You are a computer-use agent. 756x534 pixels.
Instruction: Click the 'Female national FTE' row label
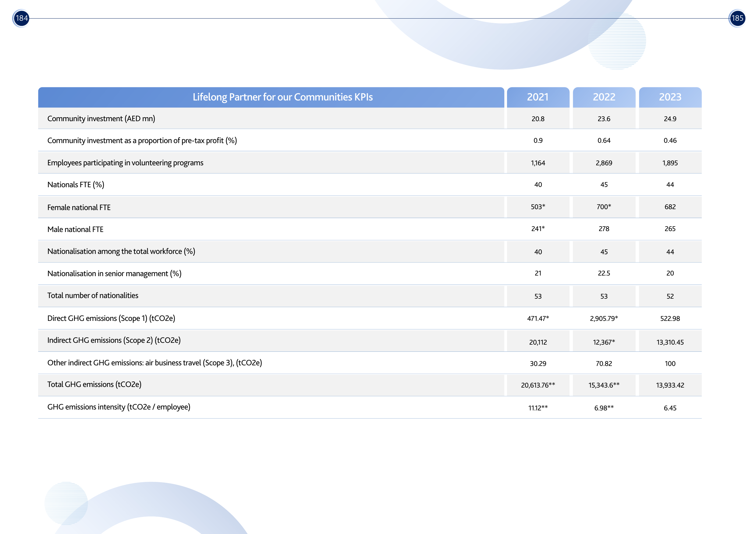coord(79,207)
